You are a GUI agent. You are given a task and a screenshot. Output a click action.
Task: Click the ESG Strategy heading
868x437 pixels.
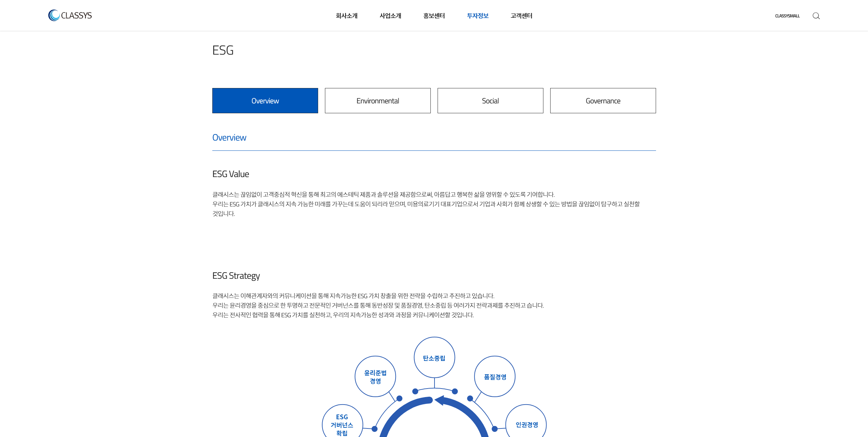[236, 276]
